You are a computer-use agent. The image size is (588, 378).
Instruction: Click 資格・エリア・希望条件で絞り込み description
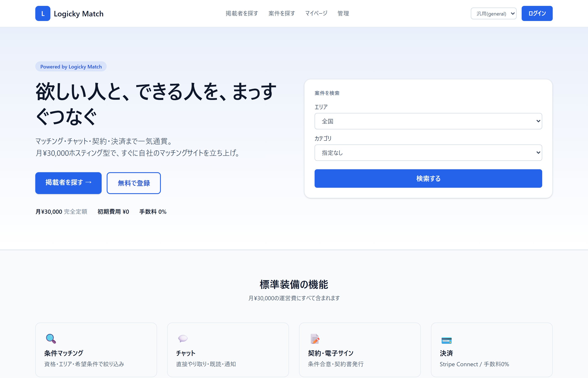pos(84,364)
